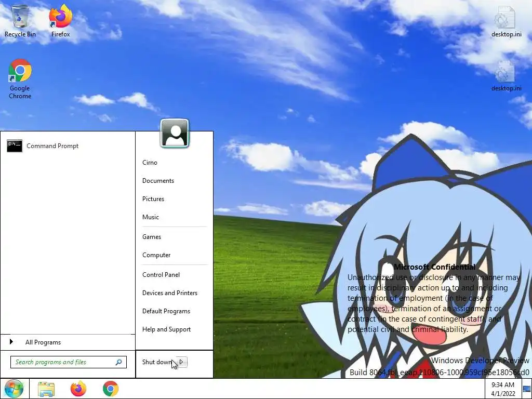Click the taskbar clock showing 9:34 AM
Screen dimensions: 532x399
pos(503,389)
